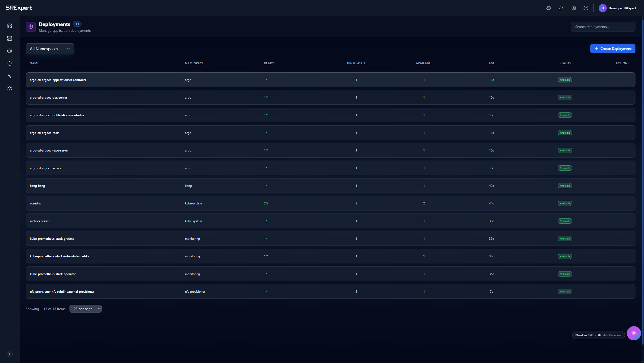The height and width of the screenshot is (363, 644).
Task: Click the Kubernetes helm icon in header
Action: point(549,8)
